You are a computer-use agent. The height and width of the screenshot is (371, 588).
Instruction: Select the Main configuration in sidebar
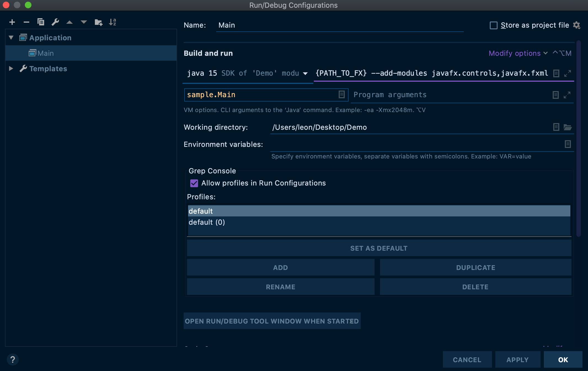coord(46,53)
